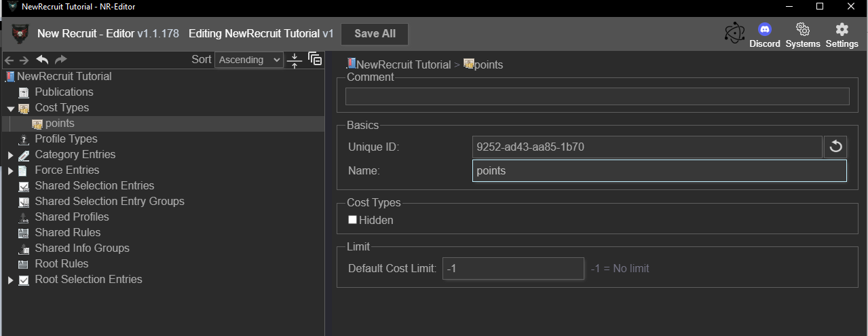Expand the Category Entries node
The width and height of the screenshot is (868, 336).
[x=11, y=155]
